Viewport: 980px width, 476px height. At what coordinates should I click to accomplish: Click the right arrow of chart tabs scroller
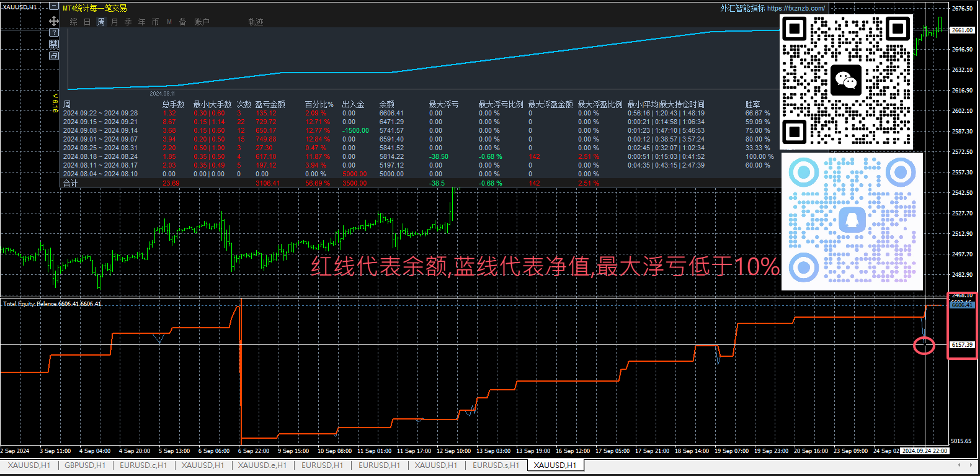(971, 464)
